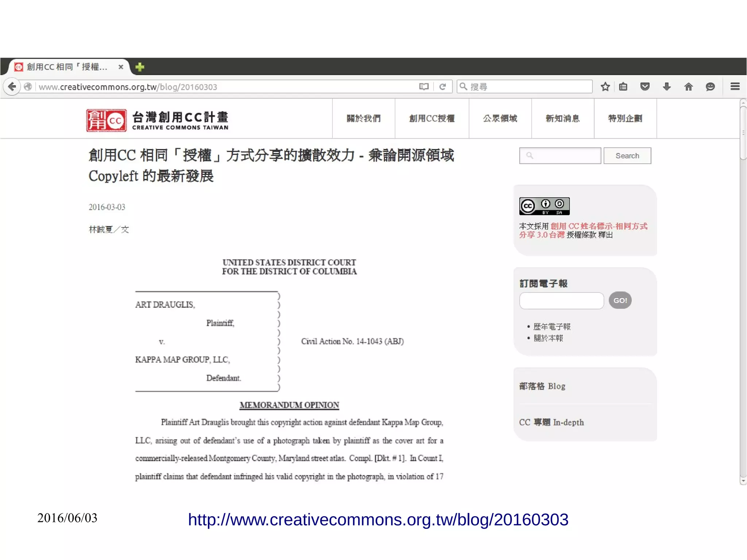Open 創用CC授權 navigation menu item
The height and width of the screenshot is (560, 747).
[432, 119]
